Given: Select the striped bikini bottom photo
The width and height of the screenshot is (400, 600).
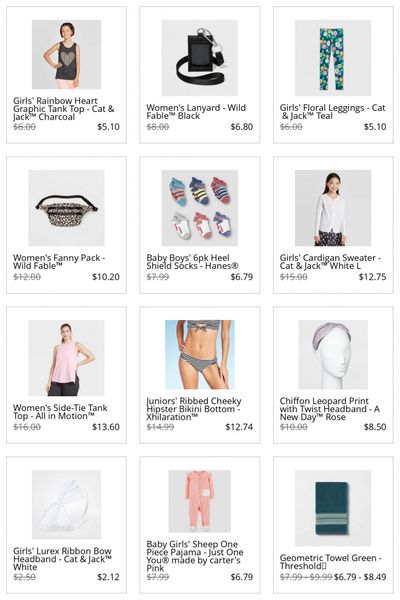Looking at the screenshot, I should pyautogui.click(x=199, y=354).
